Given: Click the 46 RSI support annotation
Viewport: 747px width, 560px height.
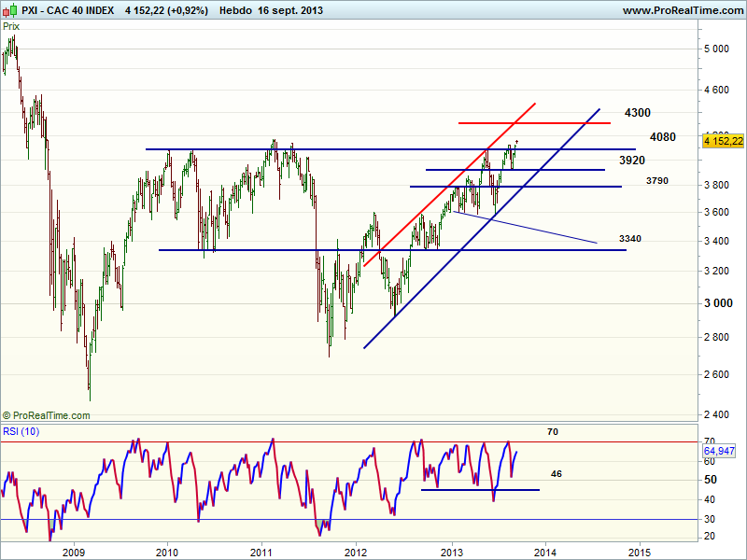Looking at the screenshot, I should pos(556,474).
